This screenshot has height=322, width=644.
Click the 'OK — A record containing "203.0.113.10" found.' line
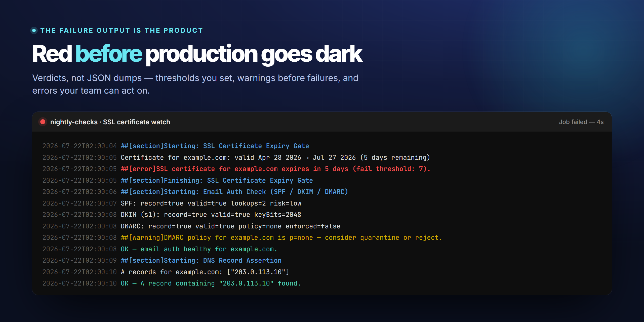211,283
